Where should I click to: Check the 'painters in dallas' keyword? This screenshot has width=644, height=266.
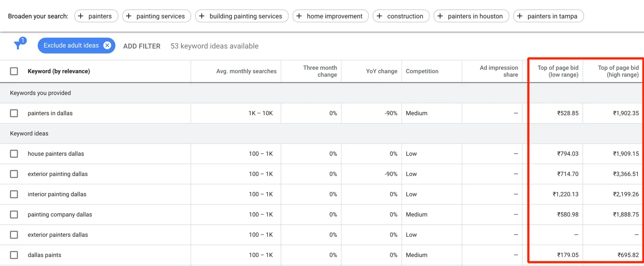pos(14,113)
